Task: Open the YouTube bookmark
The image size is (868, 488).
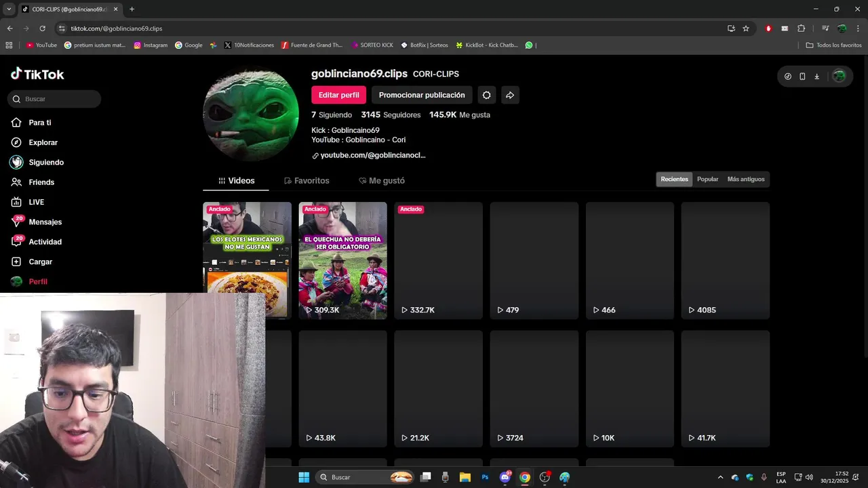Action: tap(41, 45)
